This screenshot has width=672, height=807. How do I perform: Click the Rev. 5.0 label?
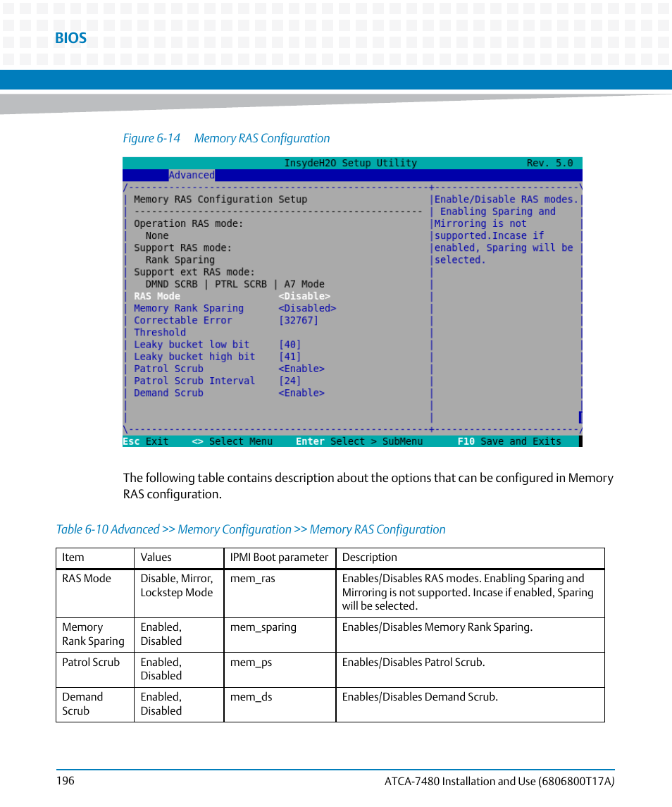(x=549, y=163)
